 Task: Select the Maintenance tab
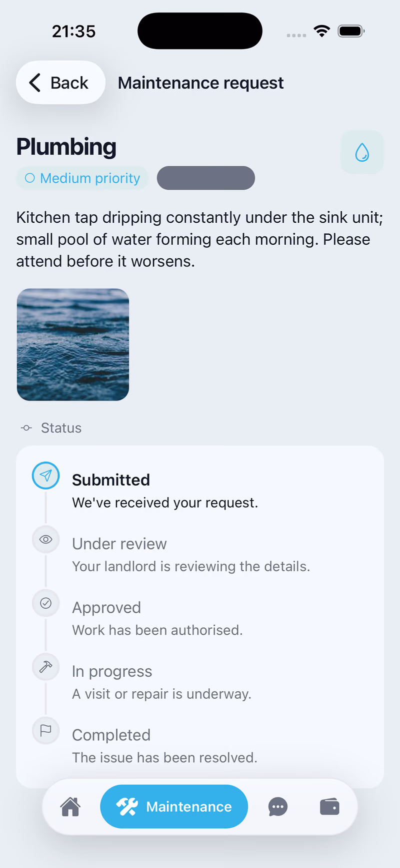point(174,806)
